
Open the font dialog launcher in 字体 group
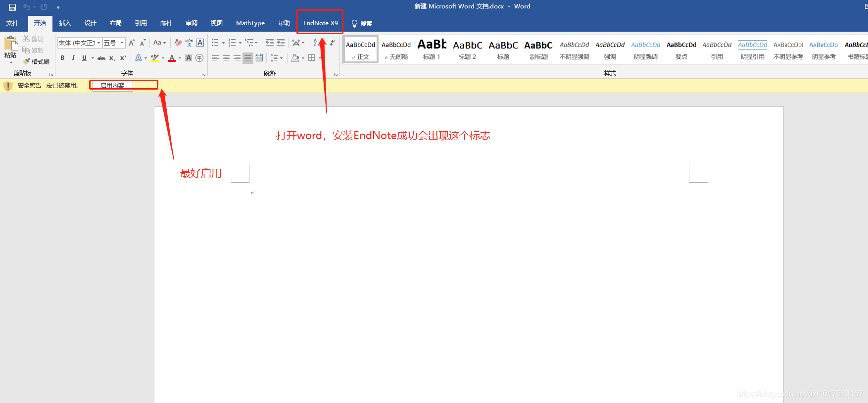[x=203, y=74]
